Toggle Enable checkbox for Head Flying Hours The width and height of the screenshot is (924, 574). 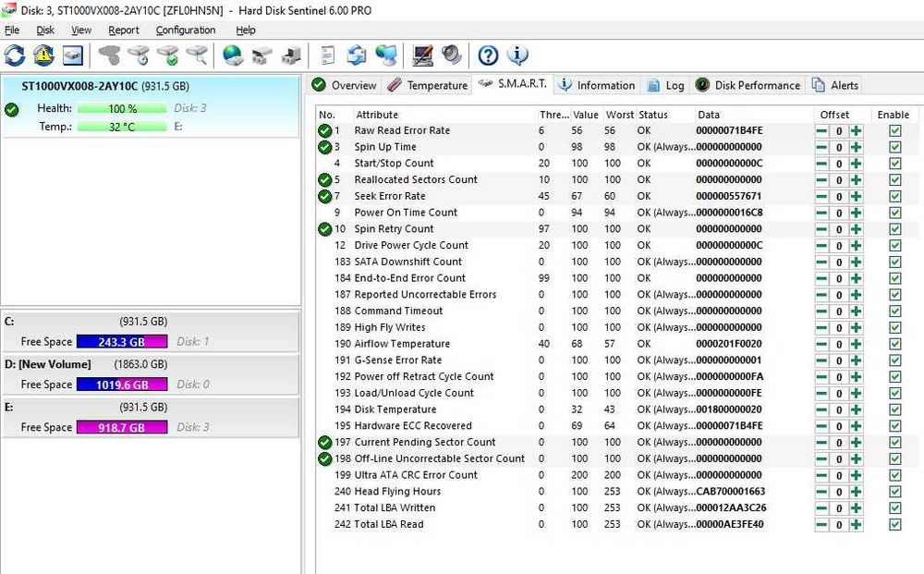(x=895, y=492)
